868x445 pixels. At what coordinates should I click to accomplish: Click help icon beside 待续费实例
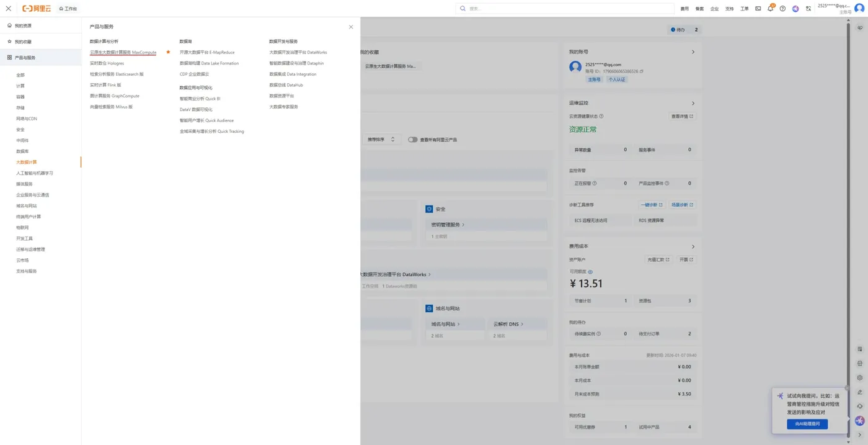pyautogui.click(x=598, y=334)
